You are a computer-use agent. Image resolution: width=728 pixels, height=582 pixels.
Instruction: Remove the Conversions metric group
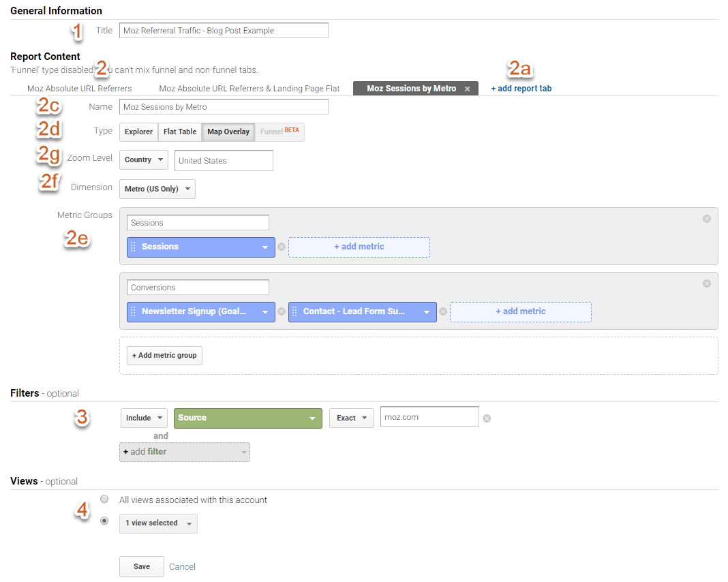click(x=706, y=284)
